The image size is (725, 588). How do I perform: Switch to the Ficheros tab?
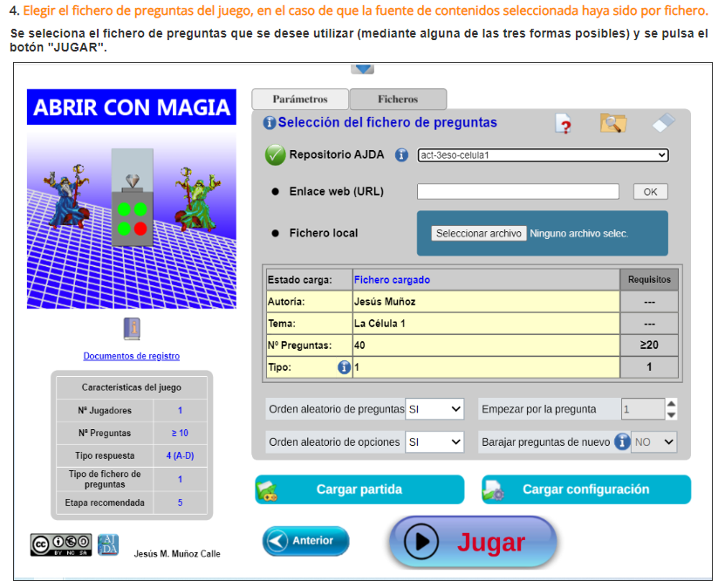tap(398, 99)
